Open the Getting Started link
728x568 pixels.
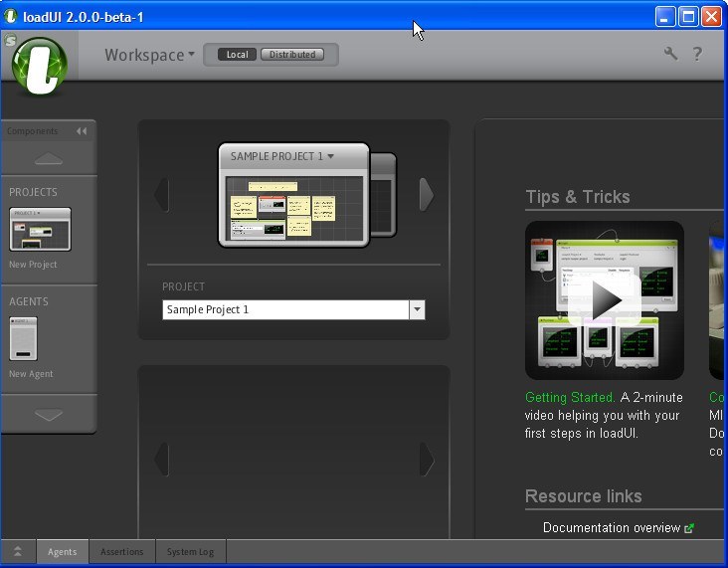[x=570, y=398]
